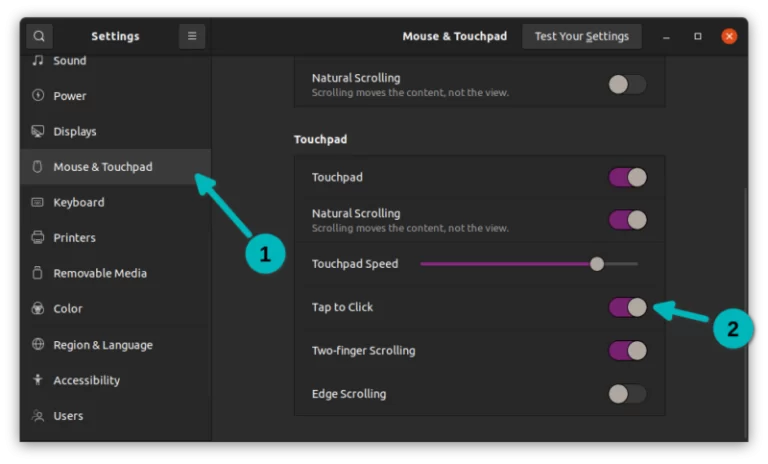Open the hamburger menu in Settings header
768x464 pixels.
click(x=191, y=36)
